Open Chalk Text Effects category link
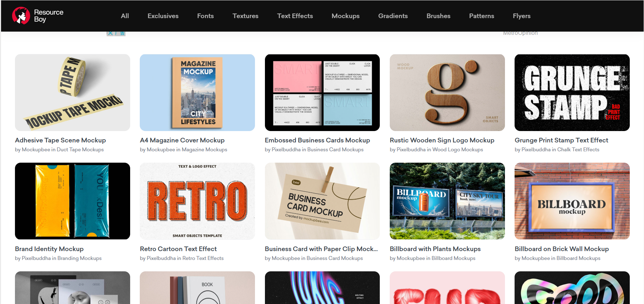Image resolution: width=644 pixels, height=304 pixels. [578, 150]
